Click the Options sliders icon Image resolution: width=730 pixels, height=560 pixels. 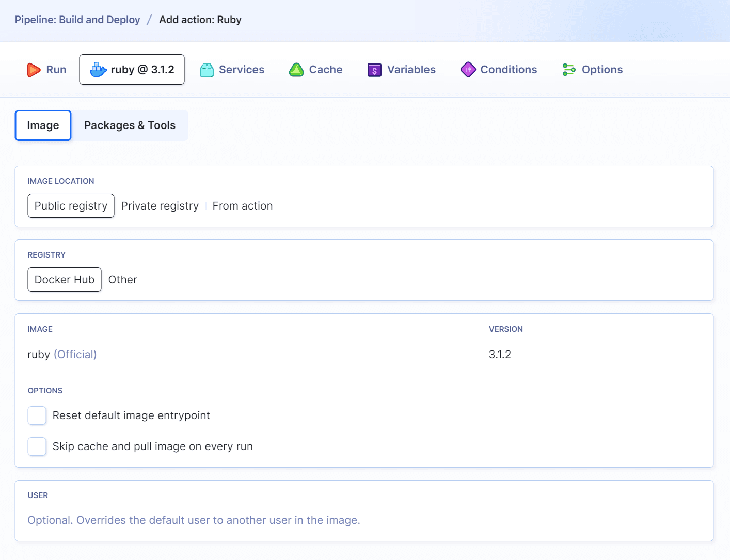[569, 70]
